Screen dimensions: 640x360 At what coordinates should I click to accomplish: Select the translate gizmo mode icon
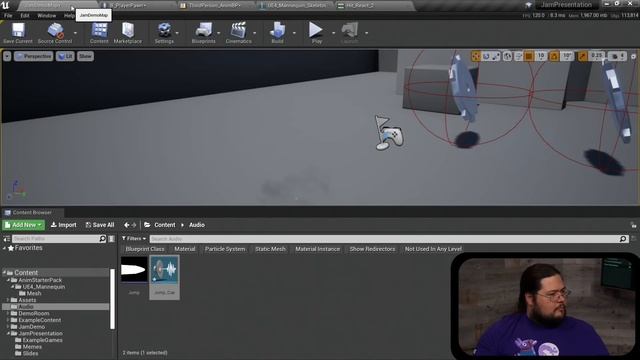476,56
